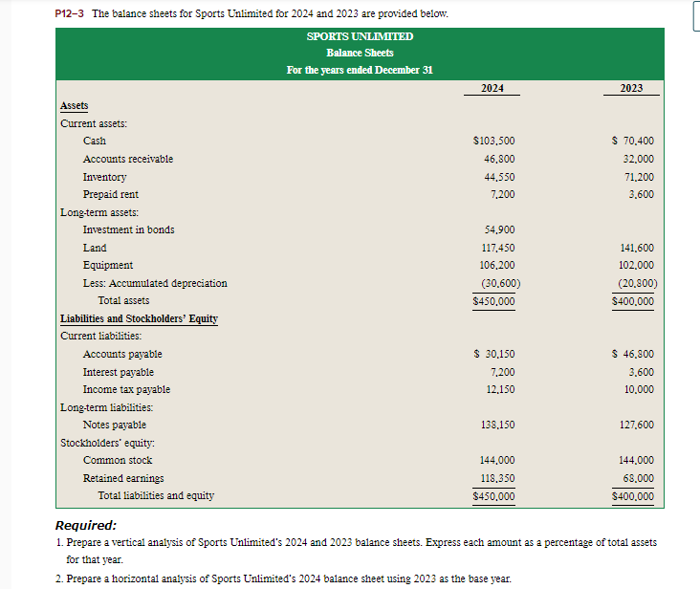Click the Equipment row label
This screenshot has height=589, width=700.
108,266
